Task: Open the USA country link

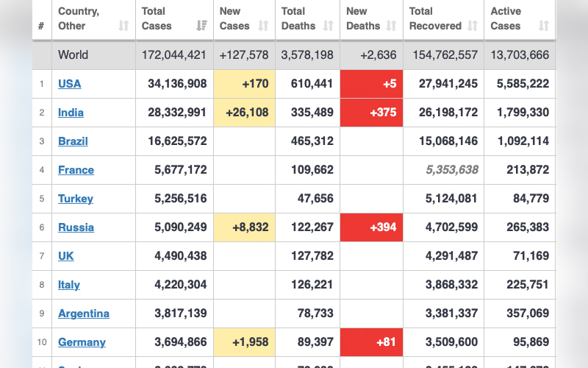Action: 70,84
